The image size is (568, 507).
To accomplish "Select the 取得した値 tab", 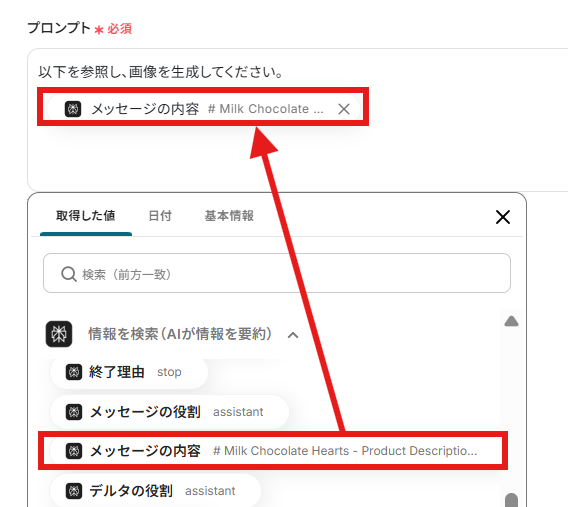I will [x=86, y=216].
